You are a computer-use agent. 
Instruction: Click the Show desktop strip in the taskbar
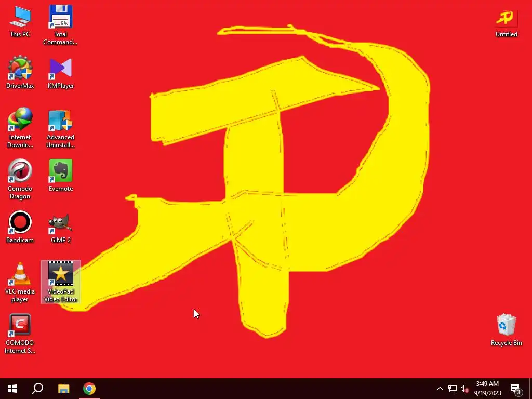click(x=530, y=389)
